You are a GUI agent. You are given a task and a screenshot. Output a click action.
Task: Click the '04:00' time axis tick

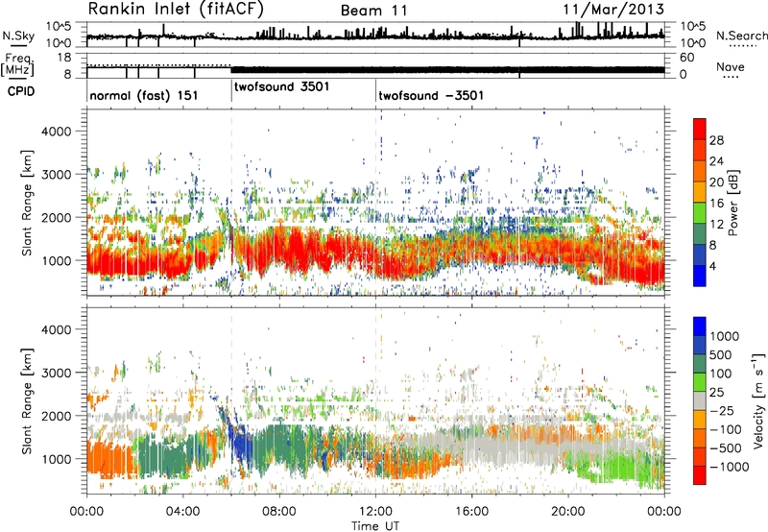tap(182, 512)
